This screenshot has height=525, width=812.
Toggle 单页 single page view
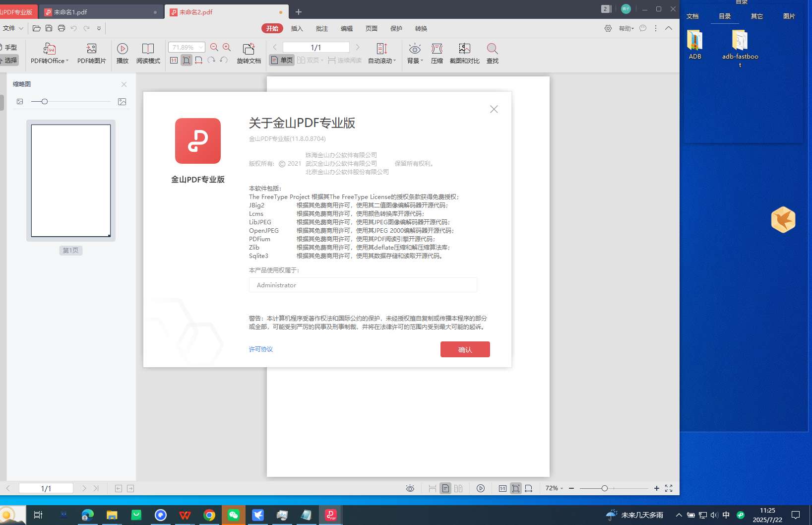[x=282, y=61]
